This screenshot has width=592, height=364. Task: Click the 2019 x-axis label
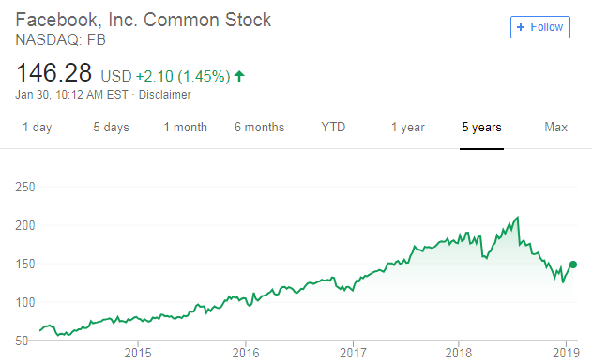(566, 353)
